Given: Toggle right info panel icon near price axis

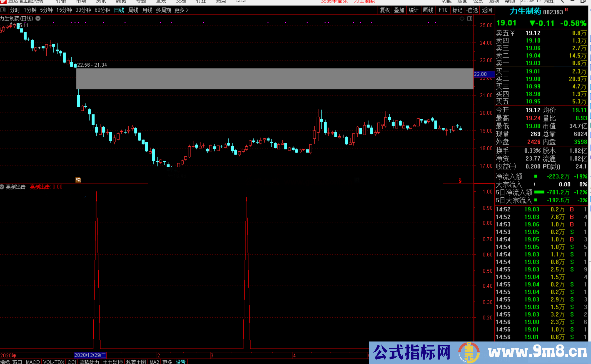Looking at the screenshot, I should pyautogui.click(x=470, y=19).
